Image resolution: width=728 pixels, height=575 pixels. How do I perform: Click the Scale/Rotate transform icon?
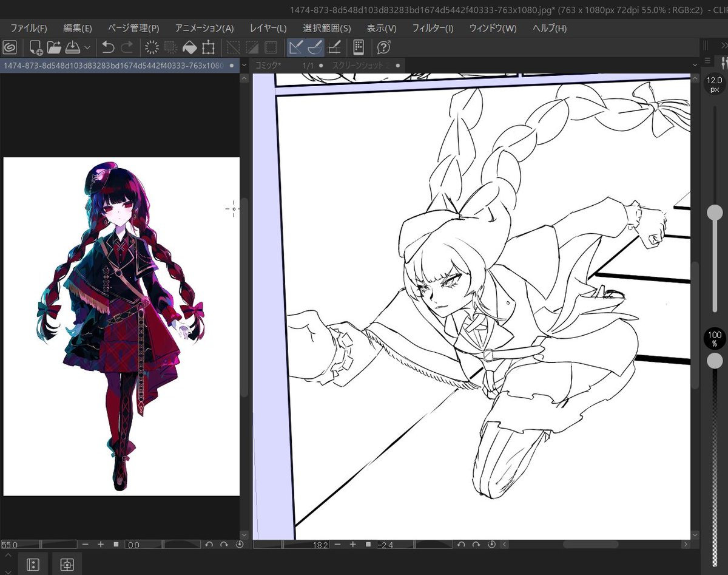pyautogui.click(x=208, y=47)
